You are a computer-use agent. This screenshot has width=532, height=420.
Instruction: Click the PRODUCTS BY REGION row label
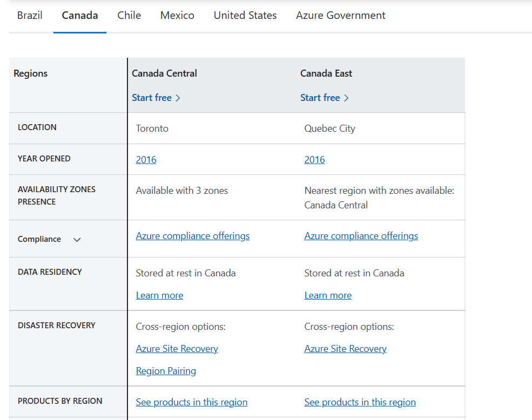coord(60,401)
